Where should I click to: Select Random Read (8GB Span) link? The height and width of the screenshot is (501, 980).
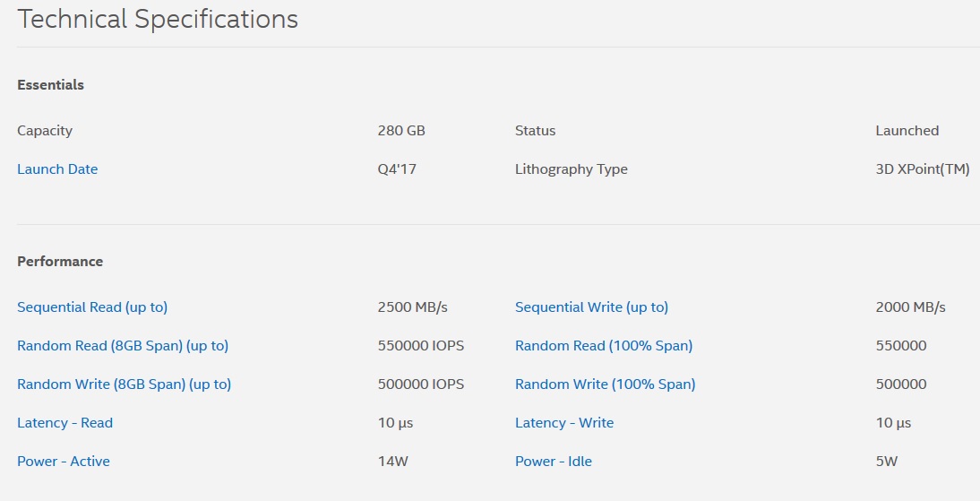coord(123,346)
